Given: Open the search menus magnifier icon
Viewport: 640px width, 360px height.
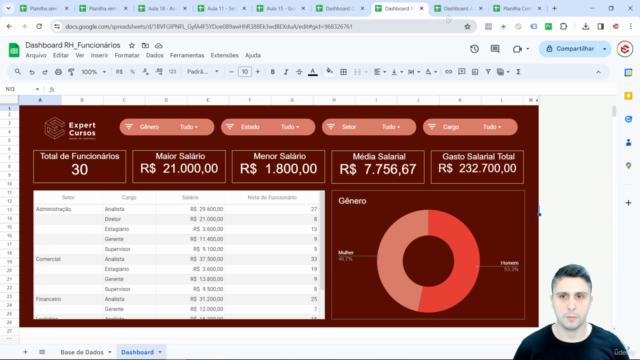Looking at the screenshot, I should (18, 72).
